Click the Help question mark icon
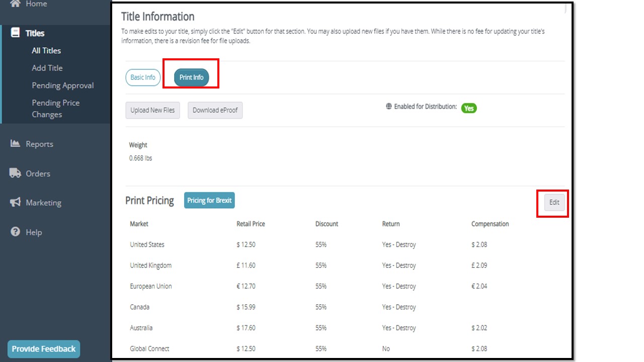Screen dimensions: 644x362 [16, 232]
